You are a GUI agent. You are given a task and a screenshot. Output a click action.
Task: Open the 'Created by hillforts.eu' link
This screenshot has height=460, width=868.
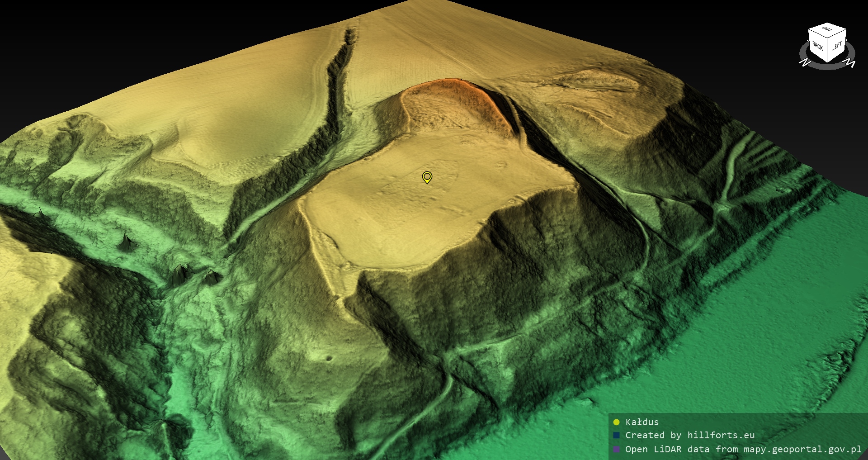(x=690, y=436)
